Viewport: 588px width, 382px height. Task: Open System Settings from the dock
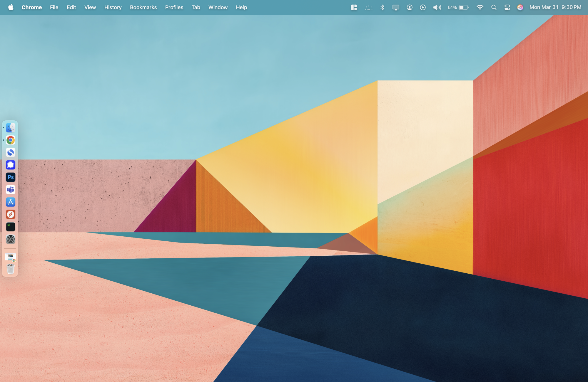tap(11, 239)
